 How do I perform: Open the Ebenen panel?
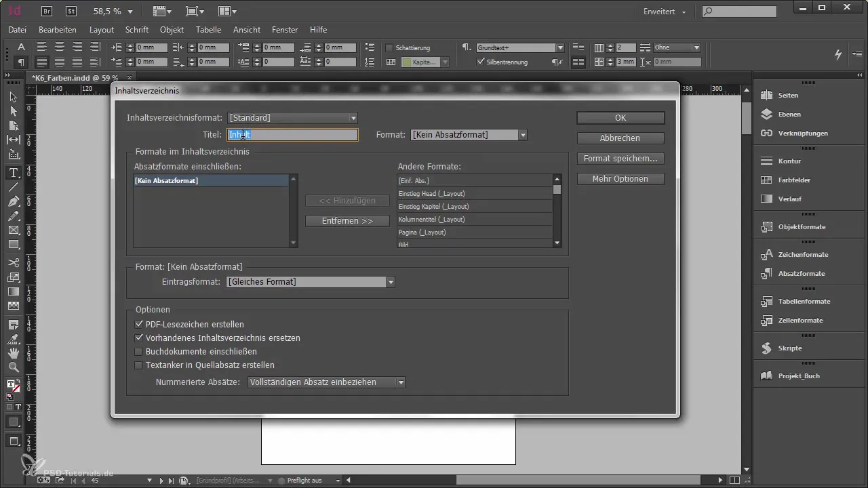click(788, 115)
